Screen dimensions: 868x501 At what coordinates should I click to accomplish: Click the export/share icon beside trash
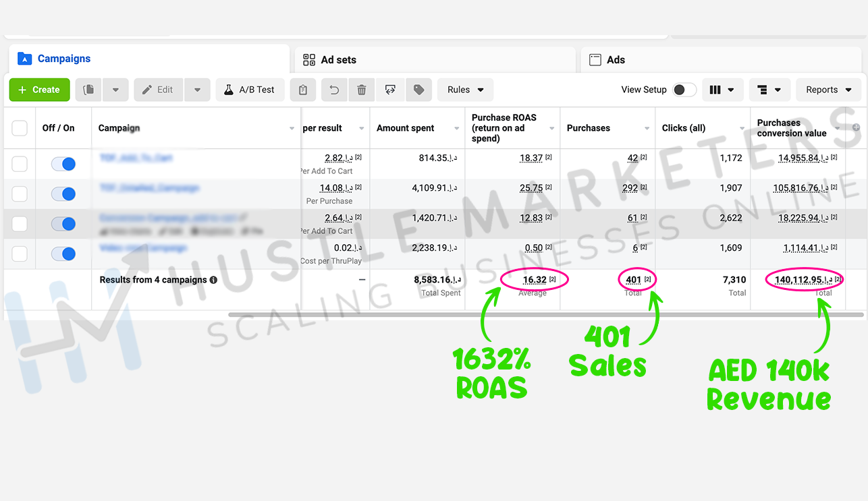pyautogui.click(x=390, y=90)
